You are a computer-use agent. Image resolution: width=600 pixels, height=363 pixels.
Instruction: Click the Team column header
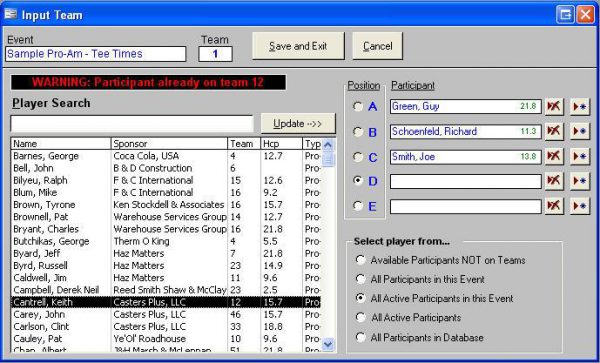pyautogui.click(x=244, y=144)
